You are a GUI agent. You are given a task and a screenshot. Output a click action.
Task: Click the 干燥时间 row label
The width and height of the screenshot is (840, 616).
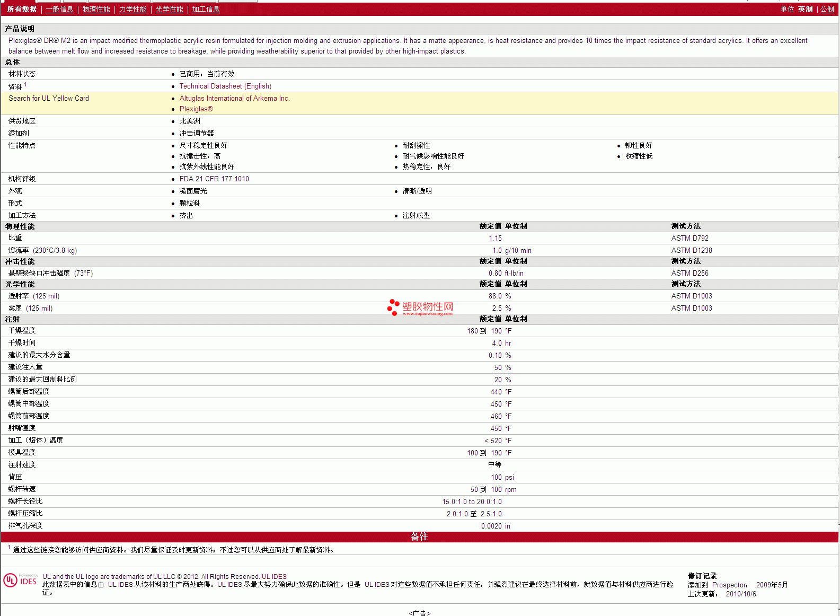pos(22,343)
